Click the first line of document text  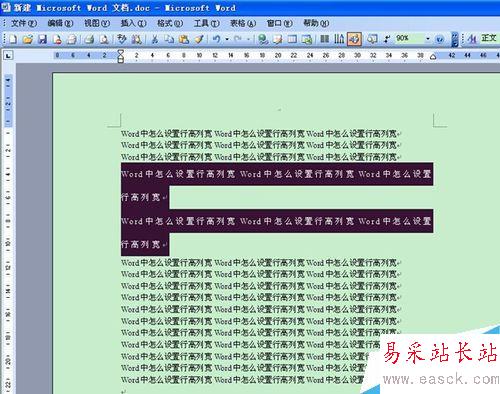(260, 134)
